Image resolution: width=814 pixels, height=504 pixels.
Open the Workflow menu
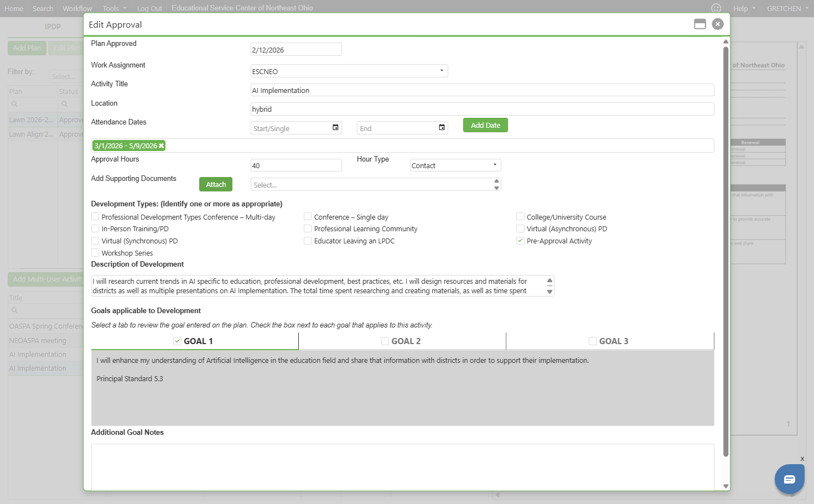tap(77, 8)
